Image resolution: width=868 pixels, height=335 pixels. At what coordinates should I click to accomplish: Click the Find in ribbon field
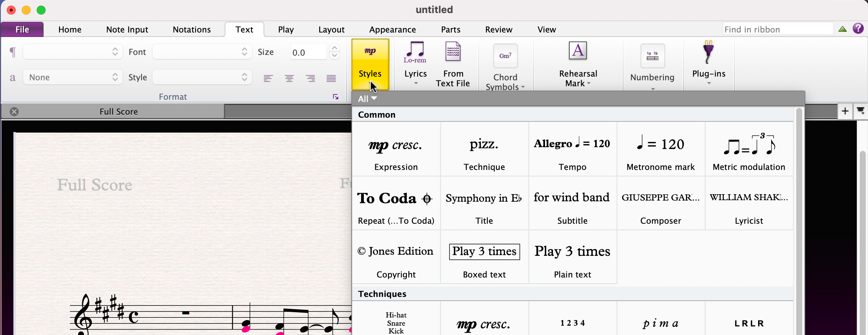[x=778, y=29]
